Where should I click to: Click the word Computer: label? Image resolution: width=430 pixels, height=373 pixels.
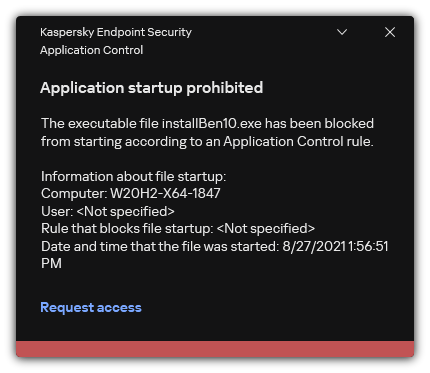pyautogui.click(x=74, y=193)
